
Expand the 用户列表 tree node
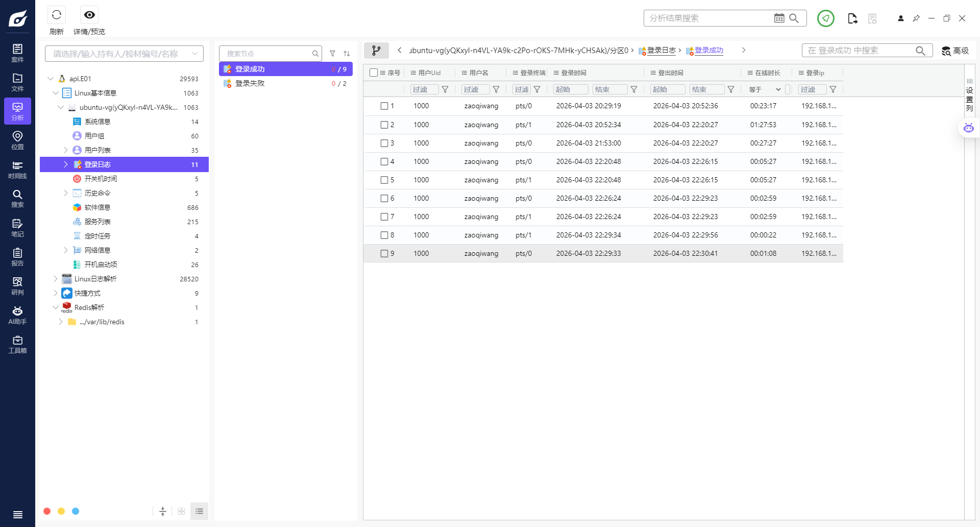click(66, 150)
